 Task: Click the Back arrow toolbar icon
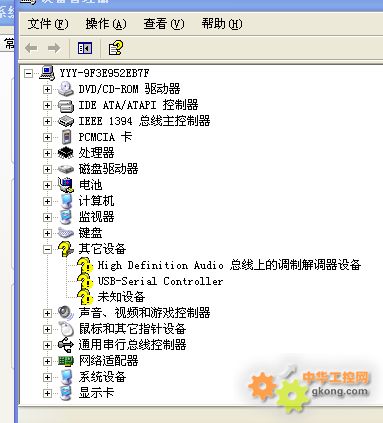[x=31, y=48]
